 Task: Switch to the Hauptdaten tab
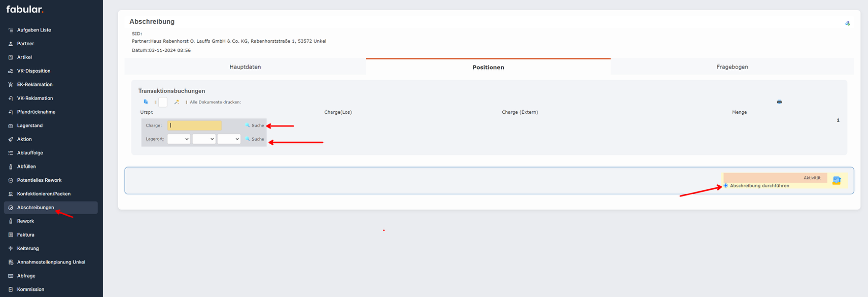click(x=245, y=67)
